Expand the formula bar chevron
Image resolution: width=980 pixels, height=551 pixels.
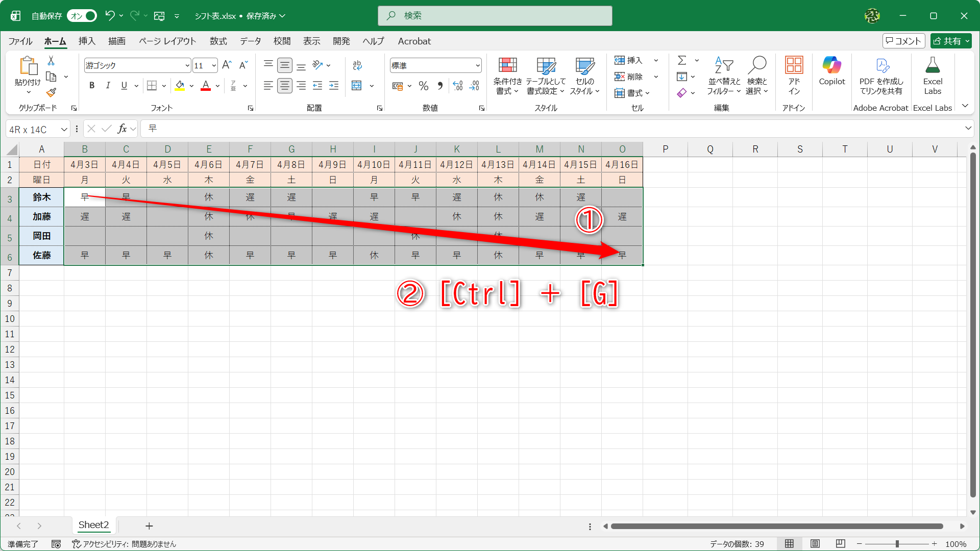968,129
